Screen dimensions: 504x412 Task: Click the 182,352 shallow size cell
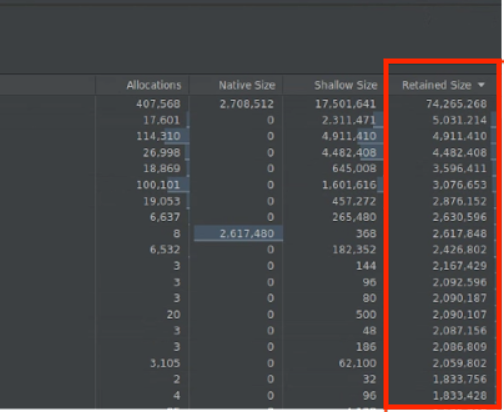tap(354, 250)
